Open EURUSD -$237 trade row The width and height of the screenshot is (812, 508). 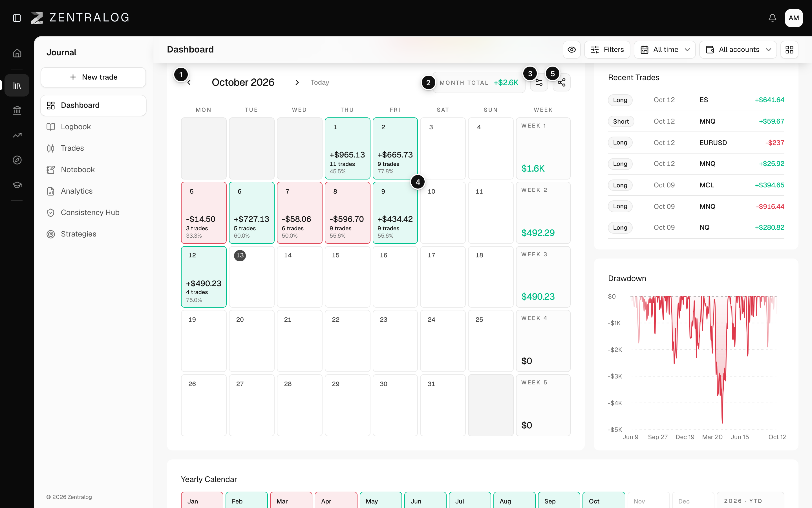696,143
